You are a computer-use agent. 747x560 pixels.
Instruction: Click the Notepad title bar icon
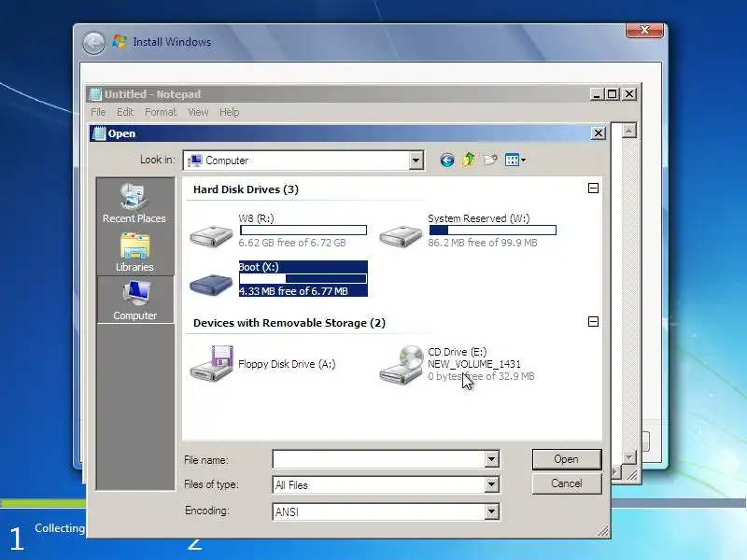(x=96, y=94)
